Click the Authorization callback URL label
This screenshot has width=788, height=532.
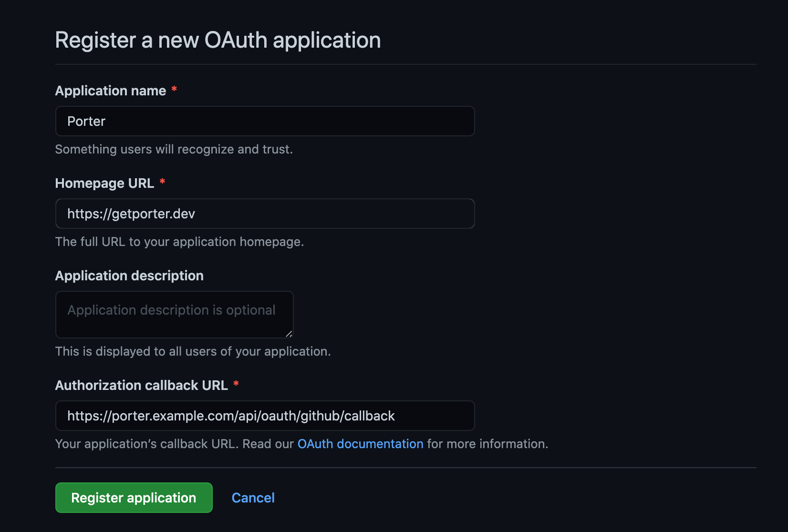[x=141, y=385]
